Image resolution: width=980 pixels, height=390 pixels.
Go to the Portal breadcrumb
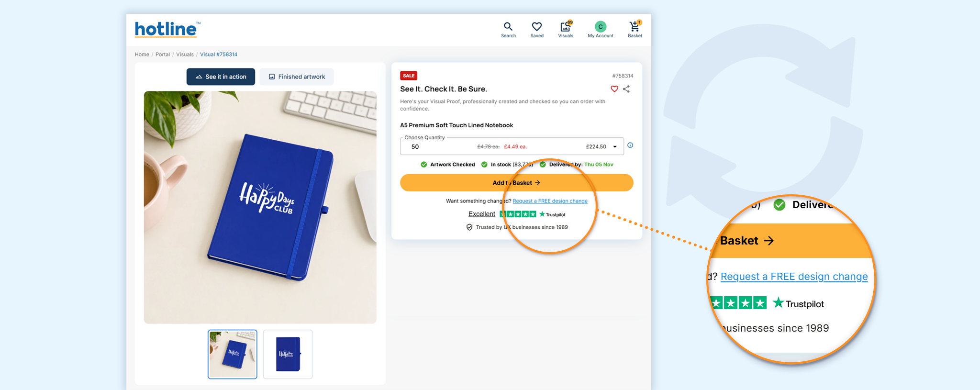[163, 55]
